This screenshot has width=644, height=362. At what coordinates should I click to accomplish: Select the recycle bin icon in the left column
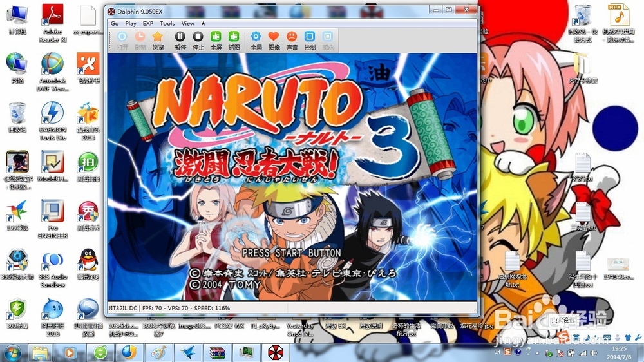click(x=17, y=117)
